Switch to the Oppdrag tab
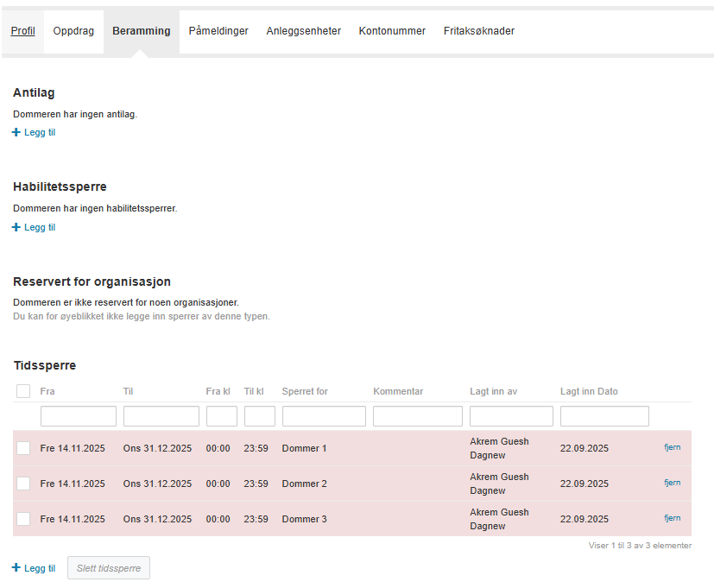This screenshot has width=714, height=588. click(73, 31)
